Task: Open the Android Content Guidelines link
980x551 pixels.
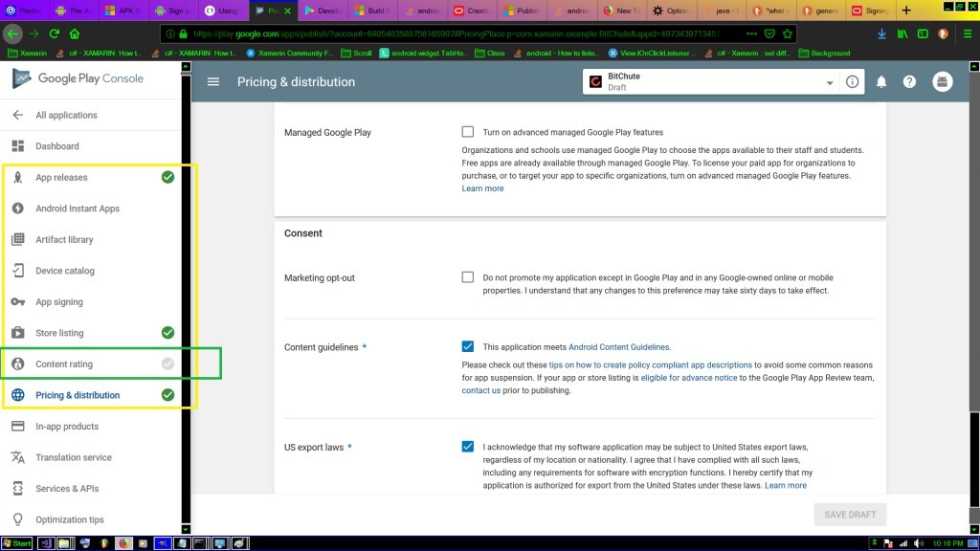Action: point(619,347)
